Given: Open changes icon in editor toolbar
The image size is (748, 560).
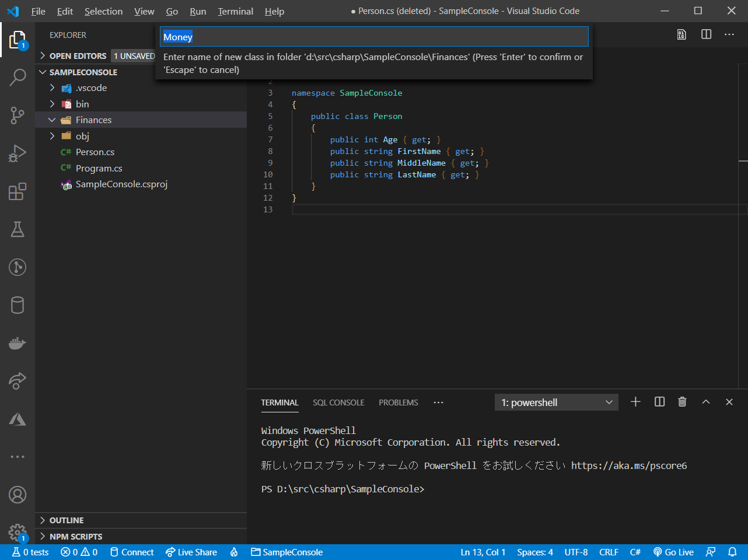Looking at the screenshot, I should pos(681,34).
